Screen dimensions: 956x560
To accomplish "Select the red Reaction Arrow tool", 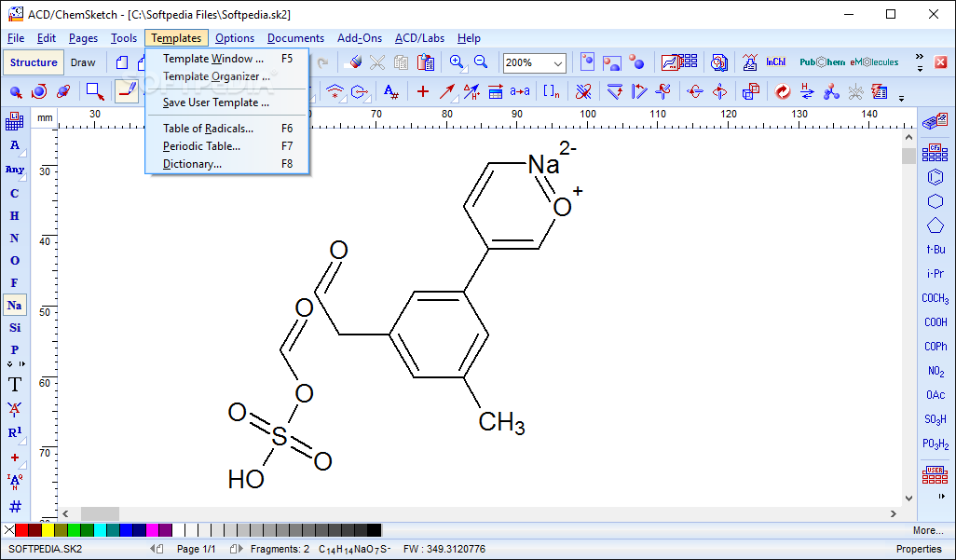I will click(447, 91).
